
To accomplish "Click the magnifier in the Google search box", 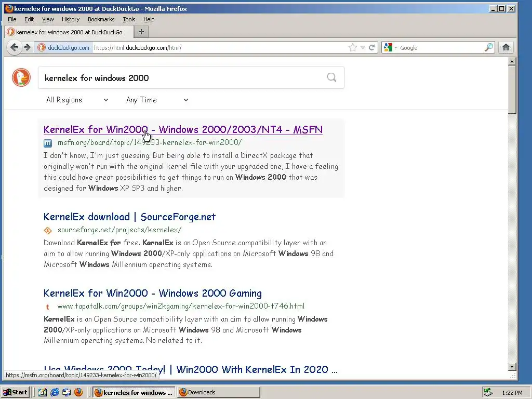I will 488,47.
